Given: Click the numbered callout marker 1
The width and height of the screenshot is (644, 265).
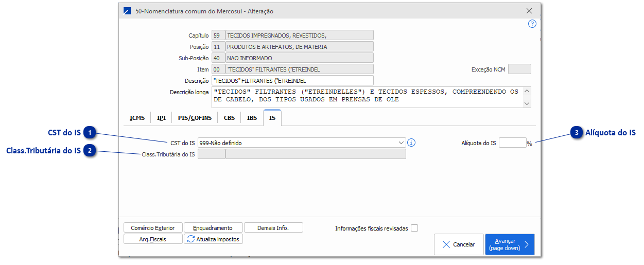Looking at the screenshot, I should click(x=90, y=133).
